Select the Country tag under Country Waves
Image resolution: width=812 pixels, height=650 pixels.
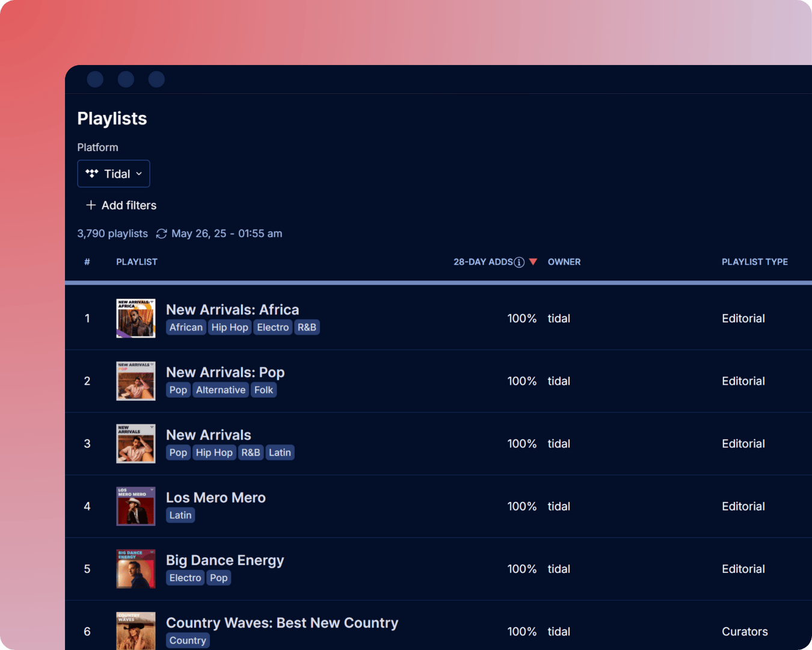click(187, 640)
